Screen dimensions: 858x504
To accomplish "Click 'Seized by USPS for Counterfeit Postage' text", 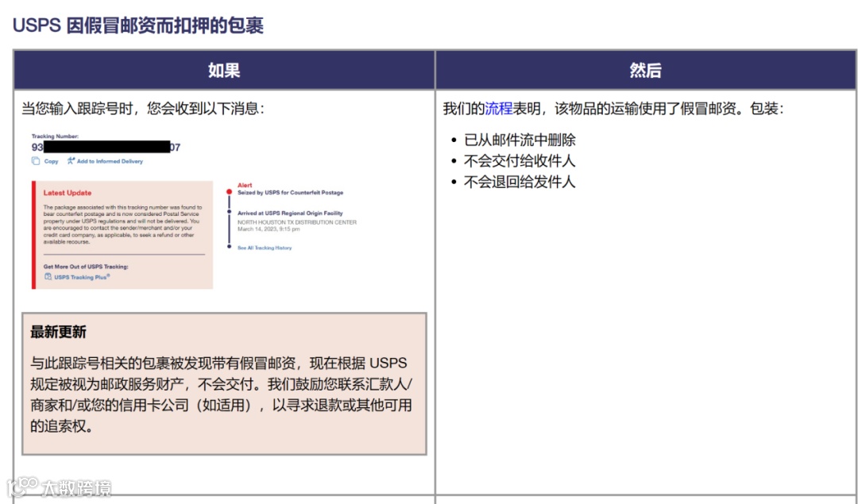I will (290, 192).
